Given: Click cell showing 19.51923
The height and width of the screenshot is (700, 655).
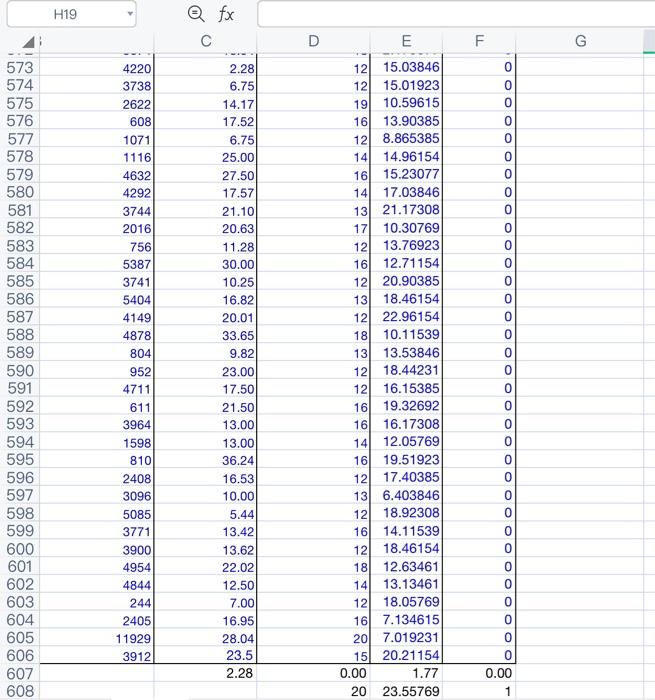Looking at the screenshot, I should pyautogui.click(x=406, y=460).
